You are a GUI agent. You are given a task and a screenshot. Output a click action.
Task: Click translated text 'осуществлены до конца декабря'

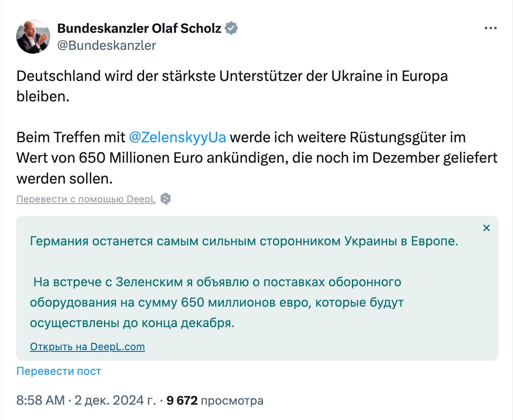132,323
